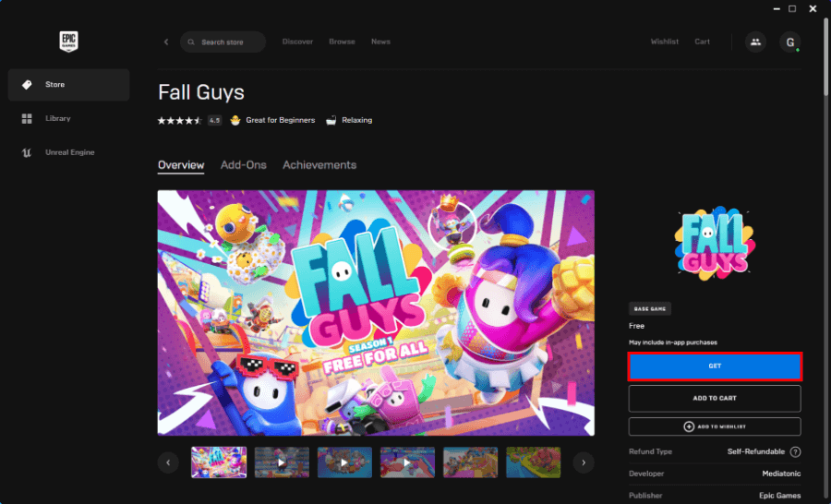Click the Relaxing tag
The image size is (831, 504).
coord(349,120)
